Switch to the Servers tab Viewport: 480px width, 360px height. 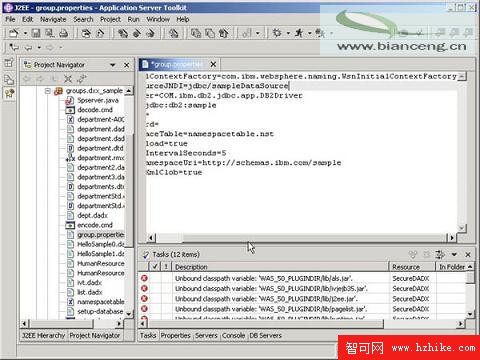(x=206, y=336)
